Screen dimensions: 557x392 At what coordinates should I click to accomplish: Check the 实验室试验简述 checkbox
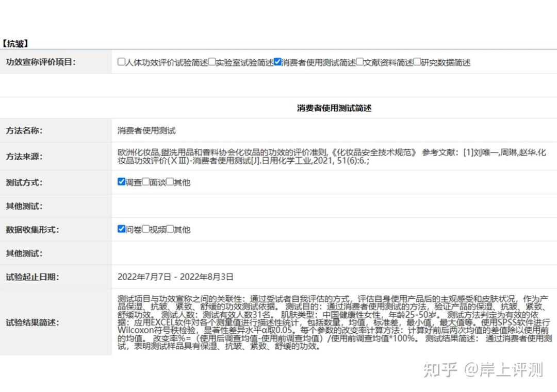[212, 62]
